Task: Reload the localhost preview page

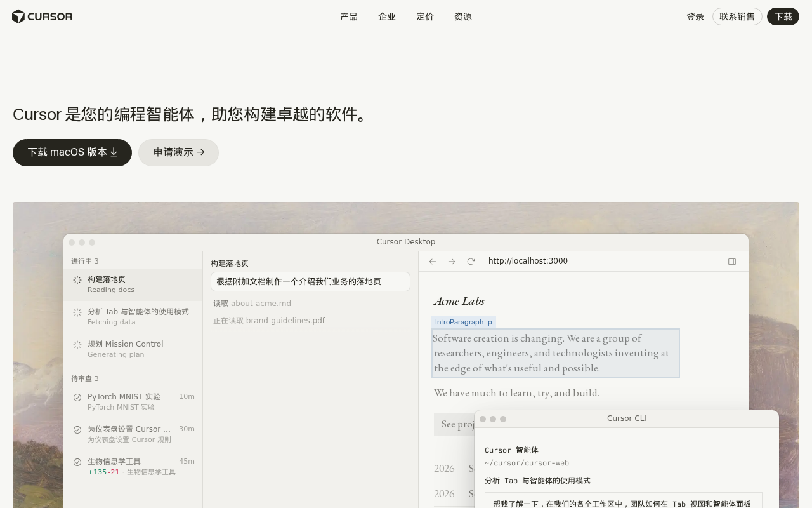Action: point(471,261)
